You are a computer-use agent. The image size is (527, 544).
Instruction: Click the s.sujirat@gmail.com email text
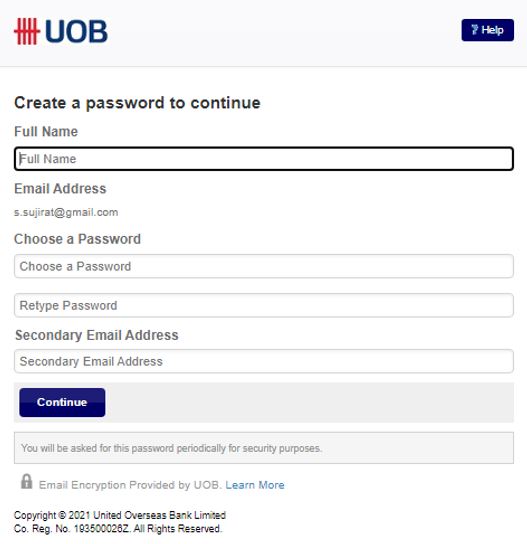tap(66, 212)
